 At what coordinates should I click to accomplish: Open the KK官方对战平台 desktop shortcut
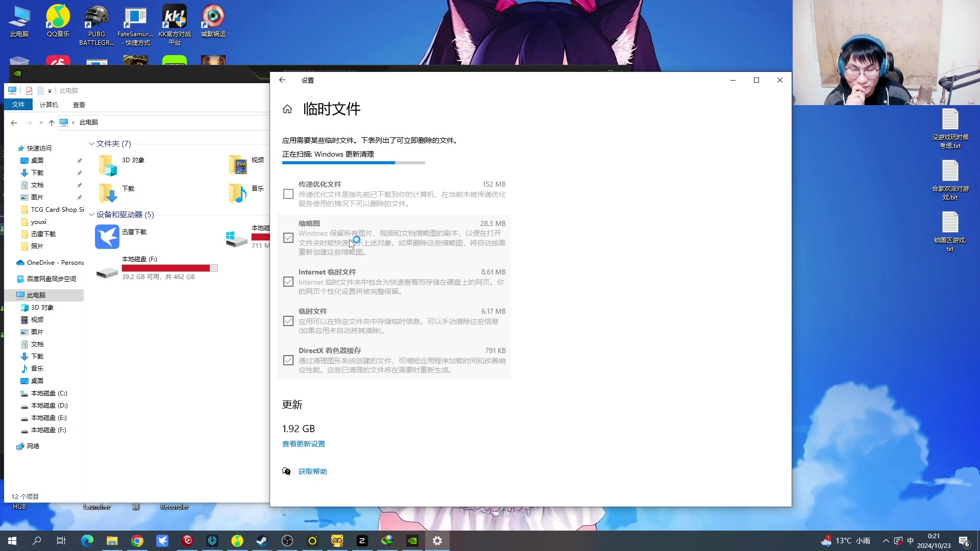click(175, 26)
